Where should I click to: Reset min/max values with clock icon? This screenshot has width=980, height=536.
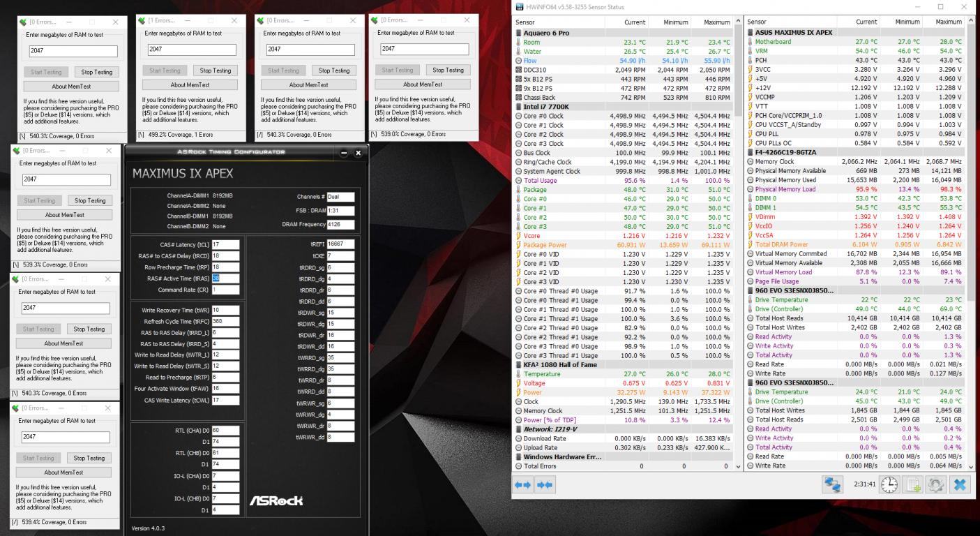click(x=889, y=484)
